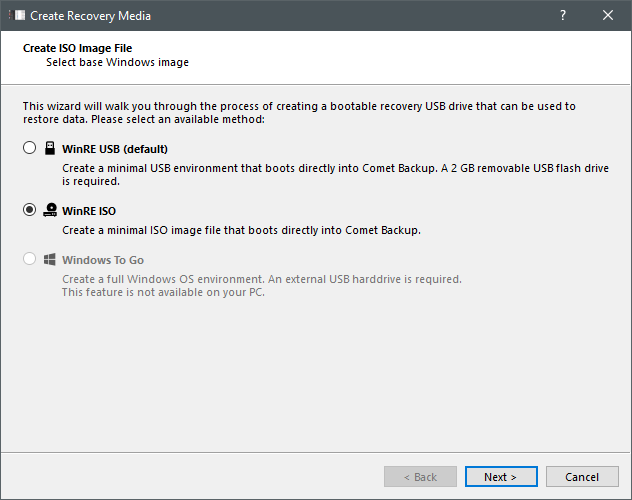Click the Comet Backup title bar icon
The image size is (632, 500).
16,16
